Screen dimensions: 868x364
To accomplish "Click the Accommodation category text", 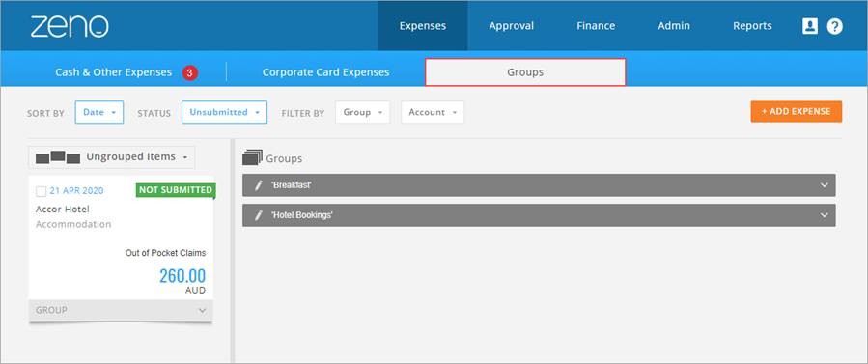I will tap(73, 224).
